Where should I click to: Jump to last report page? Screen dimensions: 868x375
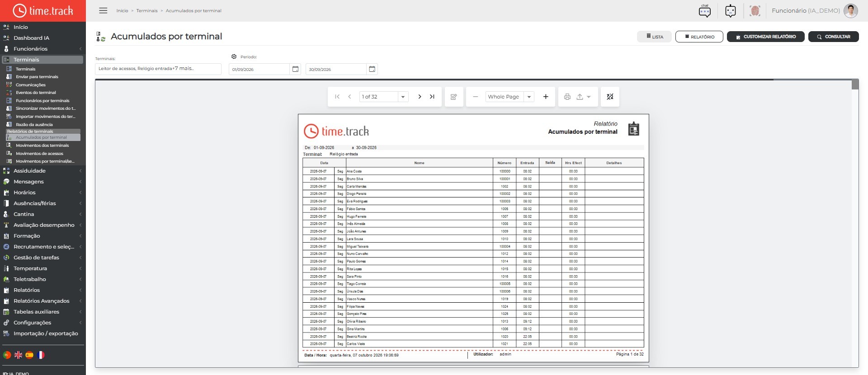click(x=432, y=97)
